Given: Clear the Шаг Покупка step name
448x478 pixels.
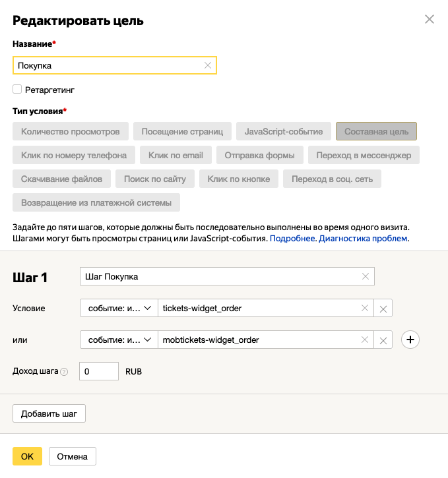Looking at the screenshot, I should [x=366, y=276].
